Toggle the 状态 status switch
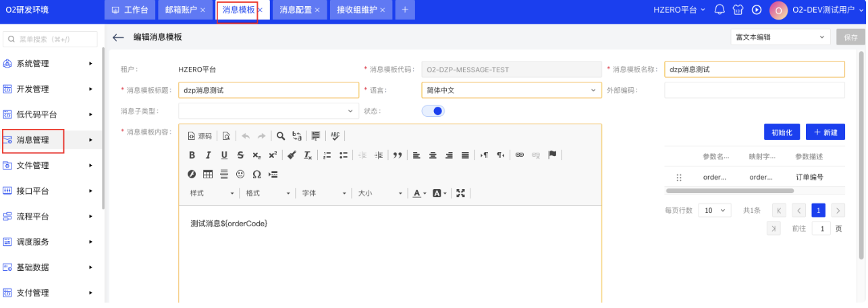The image size is (868, 308). tap(433, 111)
